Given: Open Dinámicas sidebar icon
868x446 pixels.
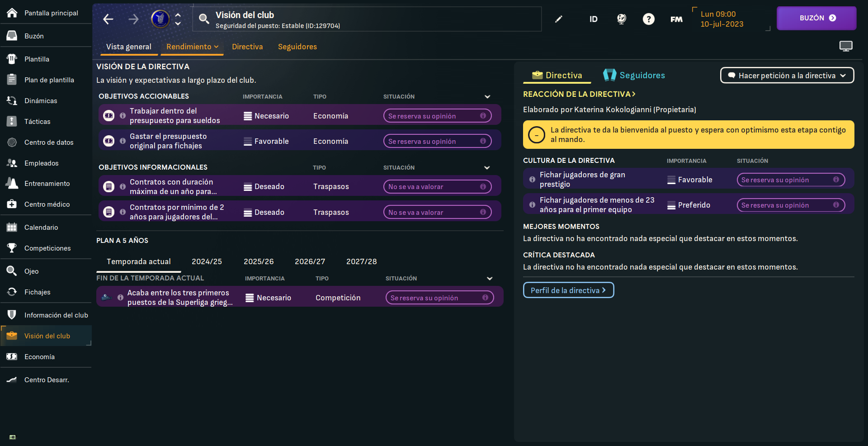Looking at the screenshot, I should click(12, 100).
